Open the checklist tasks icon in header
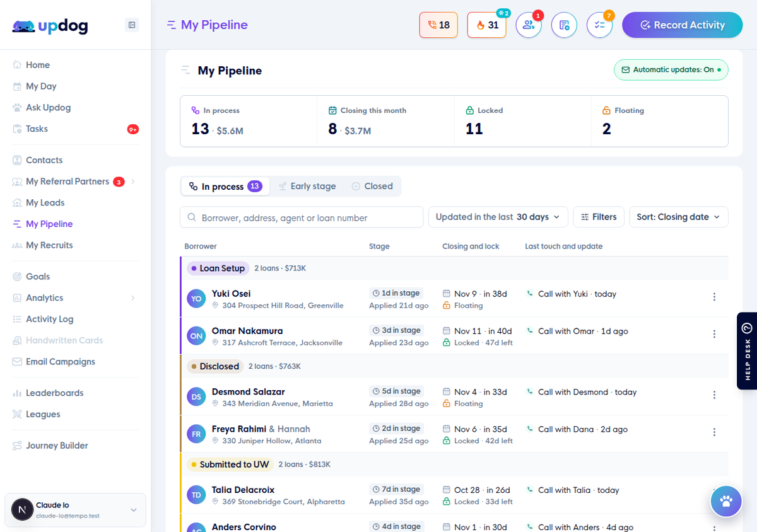 pos(599,25)
